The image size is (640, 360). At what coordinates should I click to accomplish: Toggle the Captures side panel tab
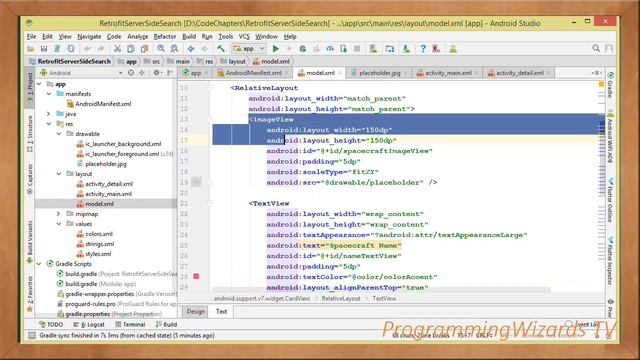tap(30, 179)
